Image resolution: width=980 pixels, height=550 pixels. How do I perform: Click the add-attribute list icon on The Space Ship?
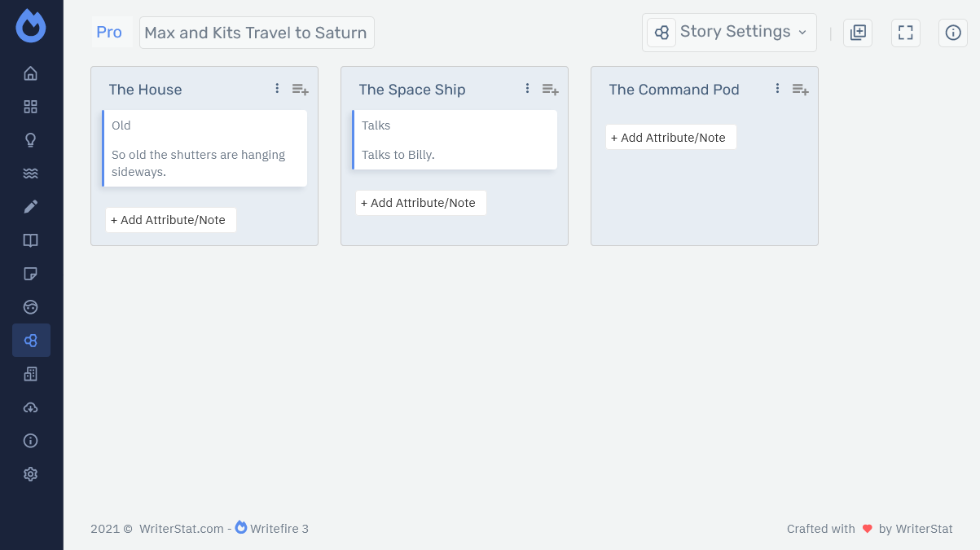(550, 89)
